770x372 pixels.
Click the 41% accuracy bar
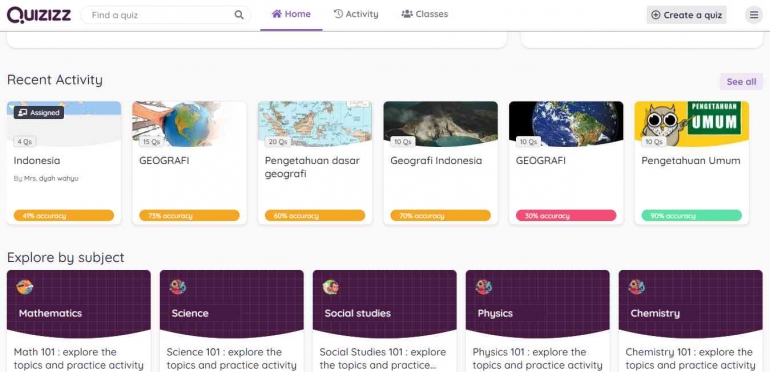click(64, 215)
